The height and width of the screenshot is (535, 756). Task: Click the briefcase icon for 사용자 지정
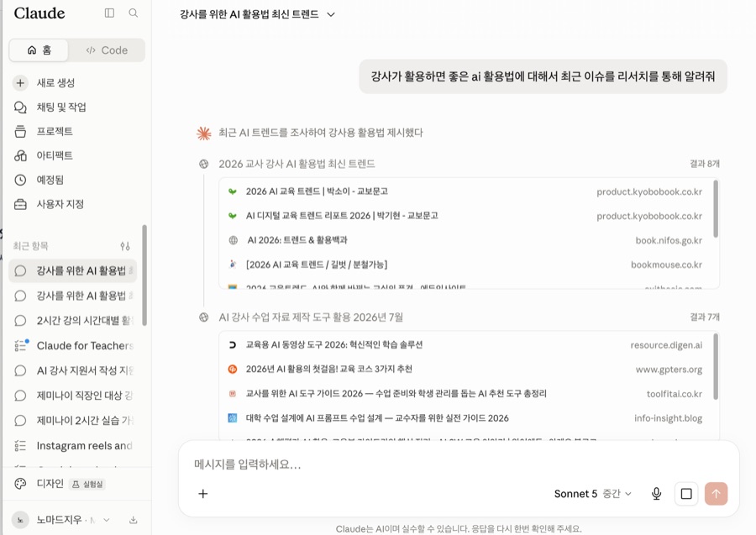tap(20, 204)
